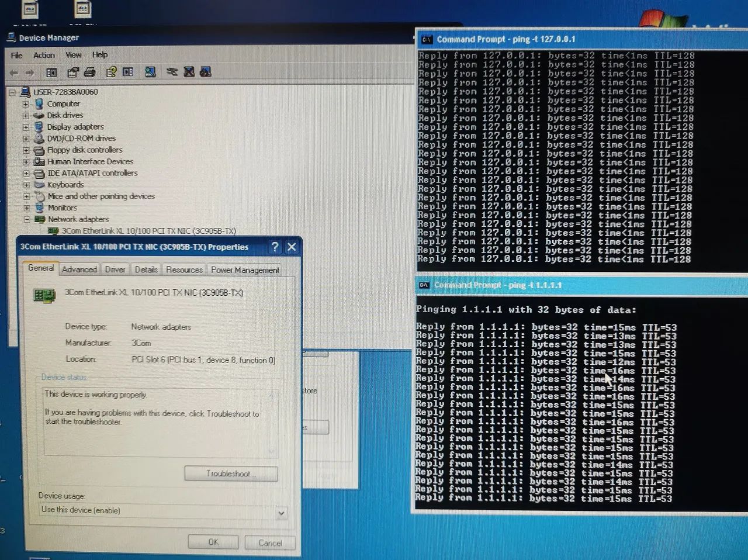Click the cable-shaped toolbar icon
Screen dimensions: 748x560
[x=172, y=72]
